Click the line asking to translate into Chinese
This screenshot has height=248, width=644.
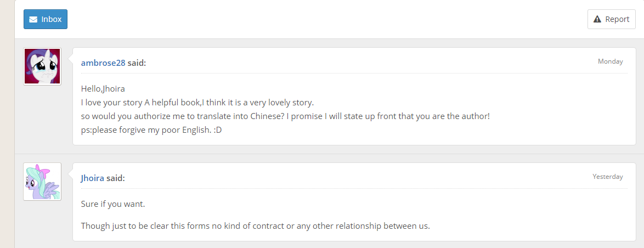[x=285, y=117]
